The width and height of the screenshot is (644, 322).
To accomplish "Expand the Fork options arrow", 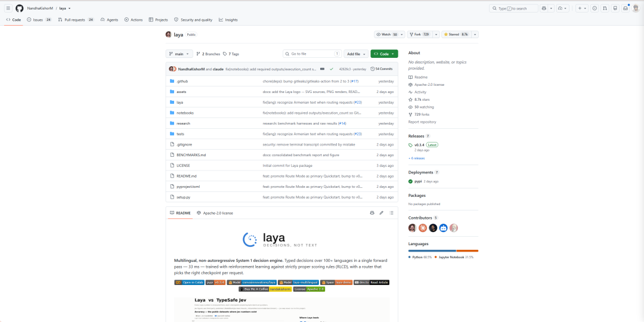I will point(436,35).
